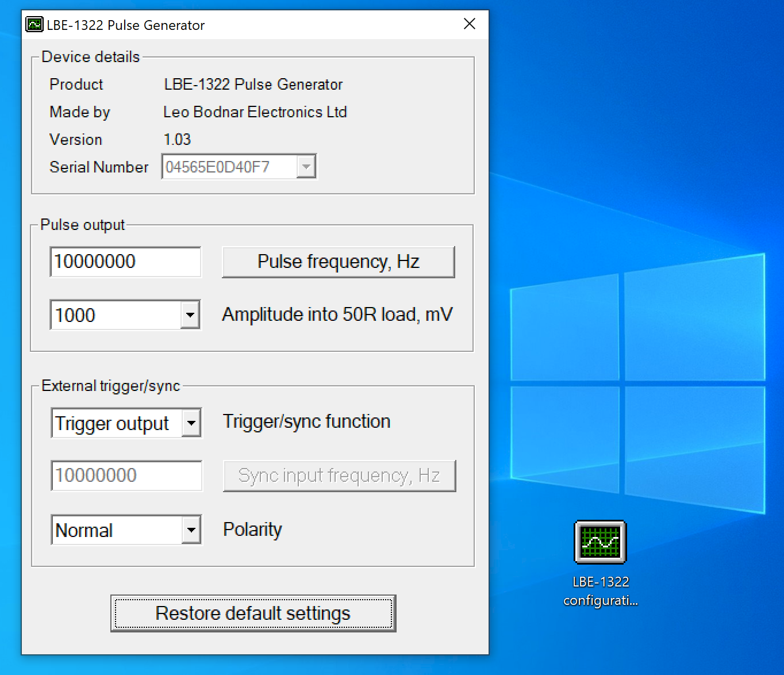784x675 pixels.
Task: Click the Serial Number label
Action: click(x=99, y=167)
